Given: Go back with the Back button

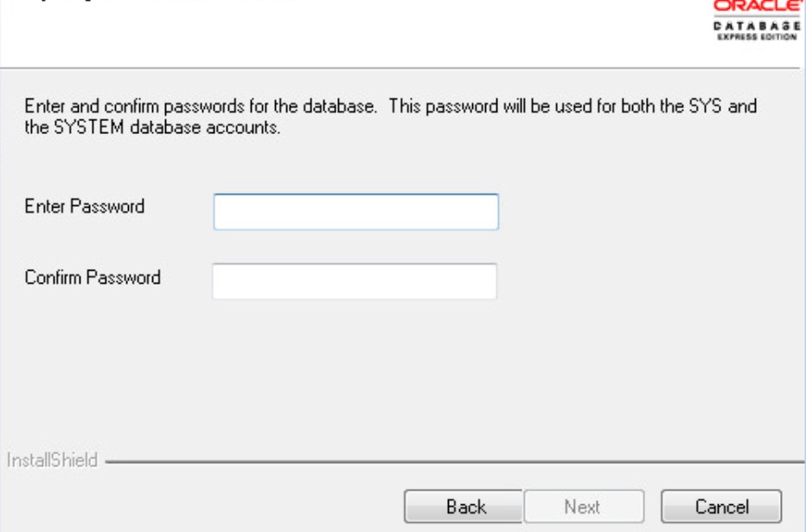Looking at the screenshot, I should point(464,506).
